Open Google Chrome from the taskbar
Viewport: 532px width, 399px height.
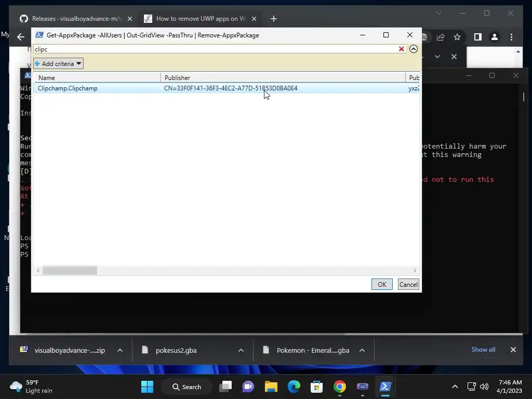click(339, 387)
